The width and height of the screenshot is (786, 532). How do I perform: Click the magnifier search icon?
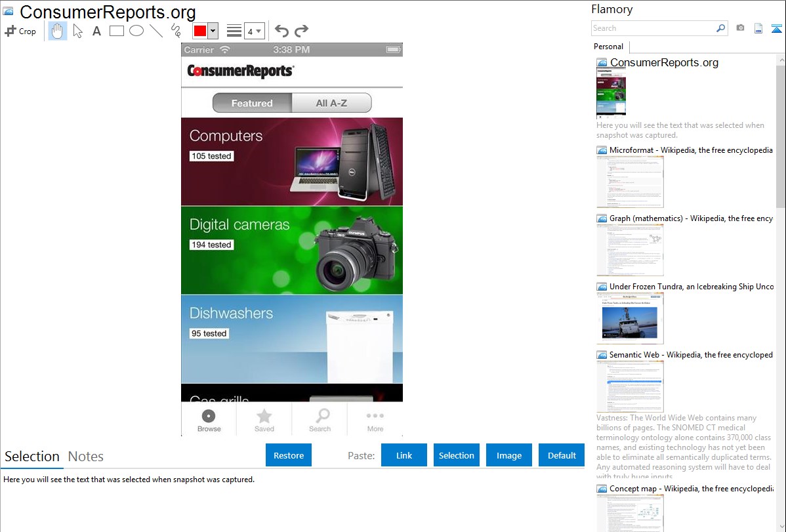coord(721,28)
